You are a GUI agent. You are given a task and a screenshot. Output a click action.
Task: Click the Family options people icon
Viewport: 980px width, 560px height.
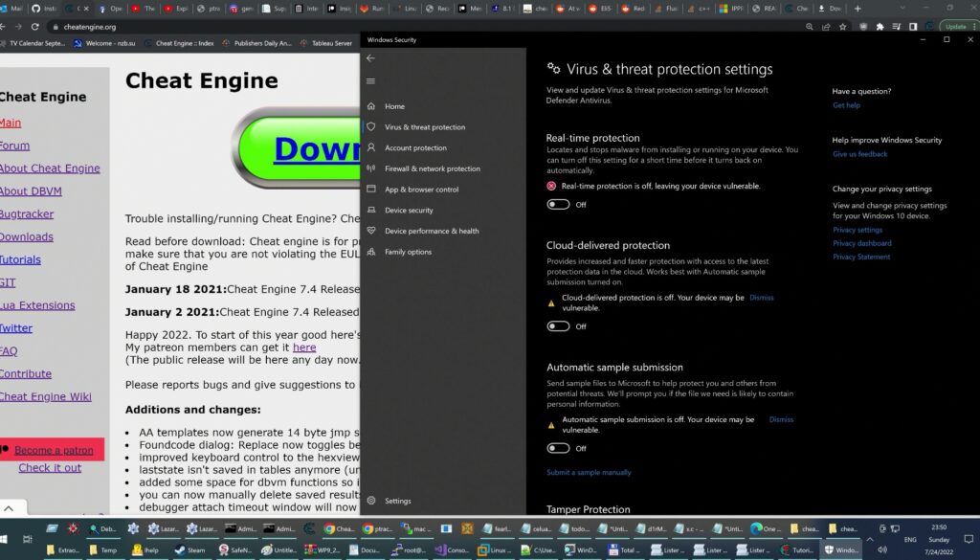[371, 251]
